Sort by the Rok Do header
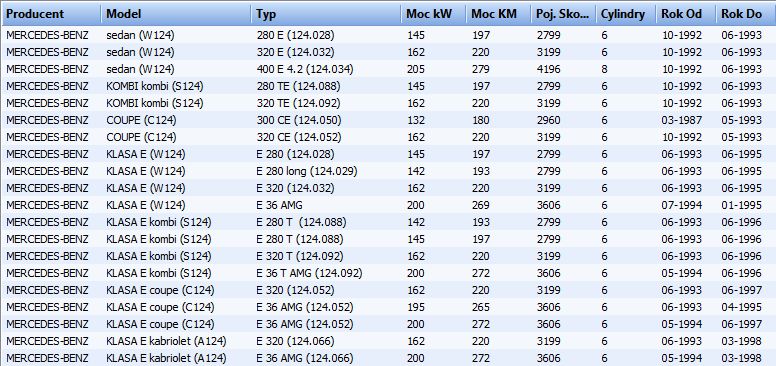Image resolution: width=776 pixels, height=366 pixels. (x=746, y=14)
